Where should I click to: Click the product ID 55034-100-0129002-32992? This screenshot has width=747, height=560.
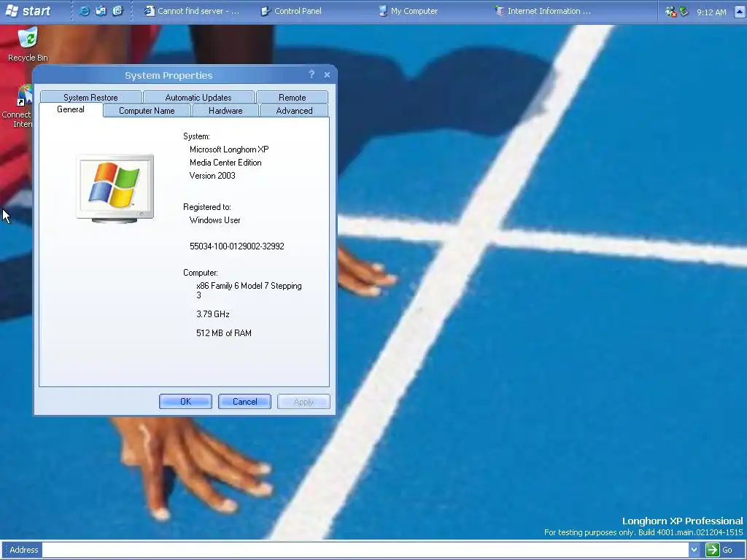(x=237, y=246)
